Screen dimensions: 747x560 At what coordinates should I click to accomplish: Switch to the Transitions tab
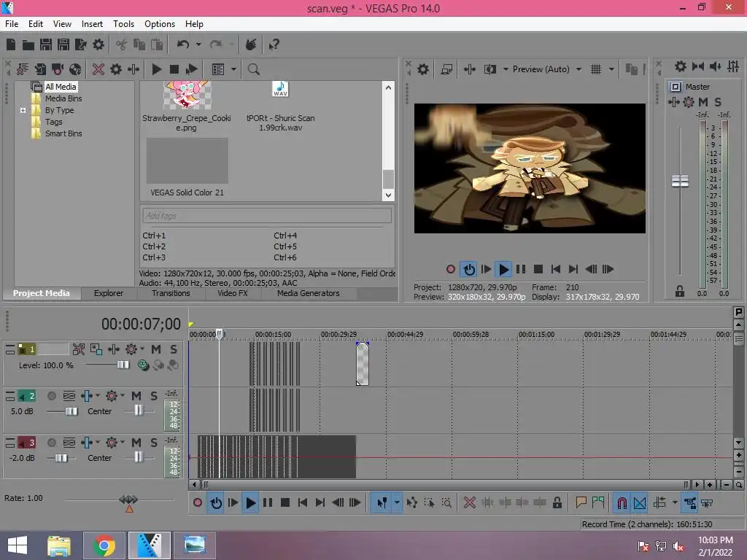(x=171, y=293)
